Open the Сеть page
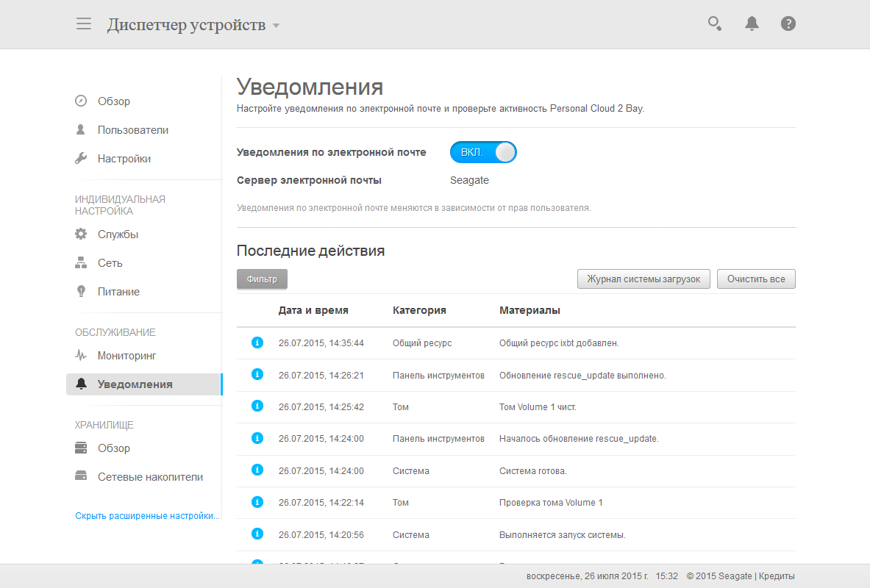This screenshot has width=870, height=588. [110, 263]
